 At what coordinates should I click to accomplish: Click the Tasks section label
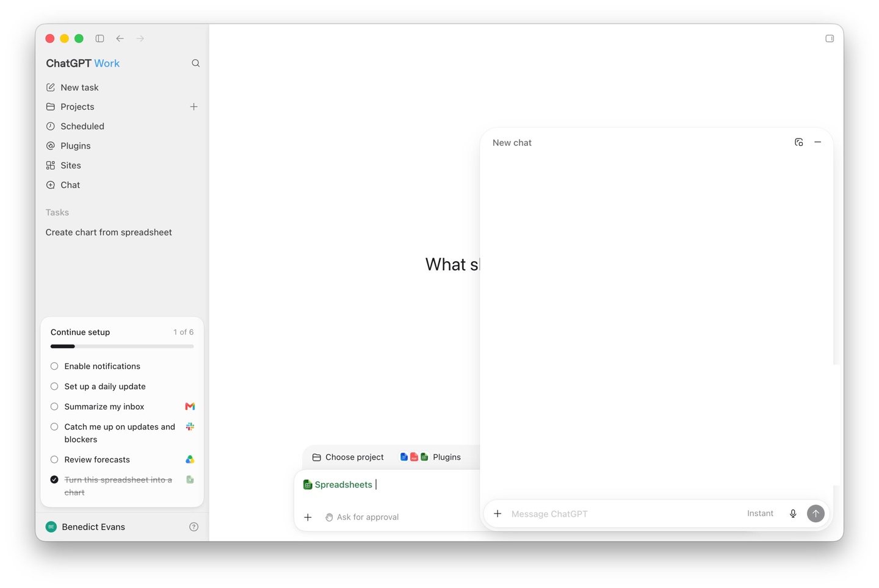pos(57,213)
